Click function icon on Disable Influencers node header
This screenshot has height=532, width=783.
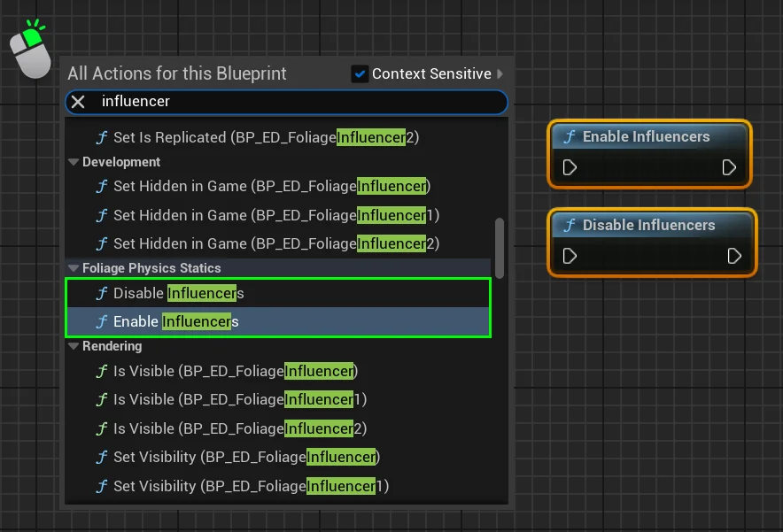(569, 226)
